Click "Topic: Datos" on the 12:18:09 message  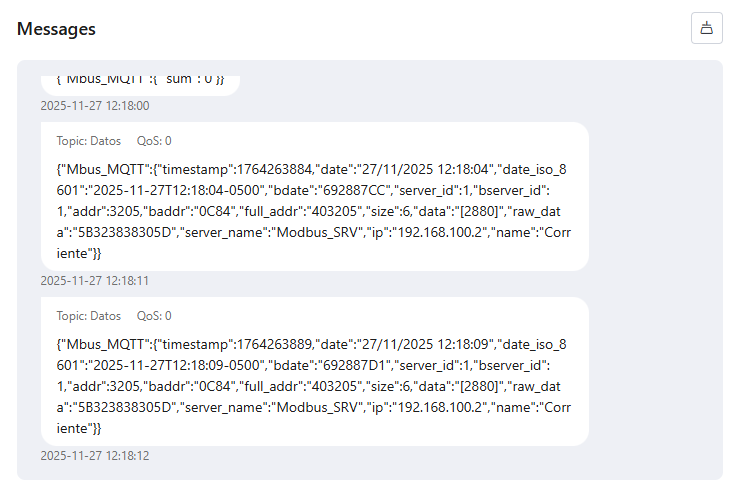[89, 316]
